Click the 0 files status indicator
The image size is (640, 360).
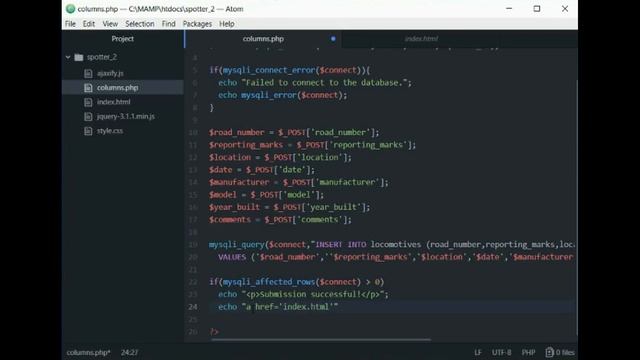(x=560, y=352)
